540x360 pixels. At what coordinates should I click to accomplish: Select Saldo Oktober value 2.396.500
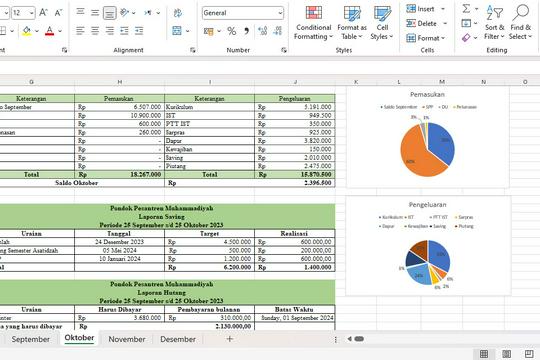coord(250,183)
